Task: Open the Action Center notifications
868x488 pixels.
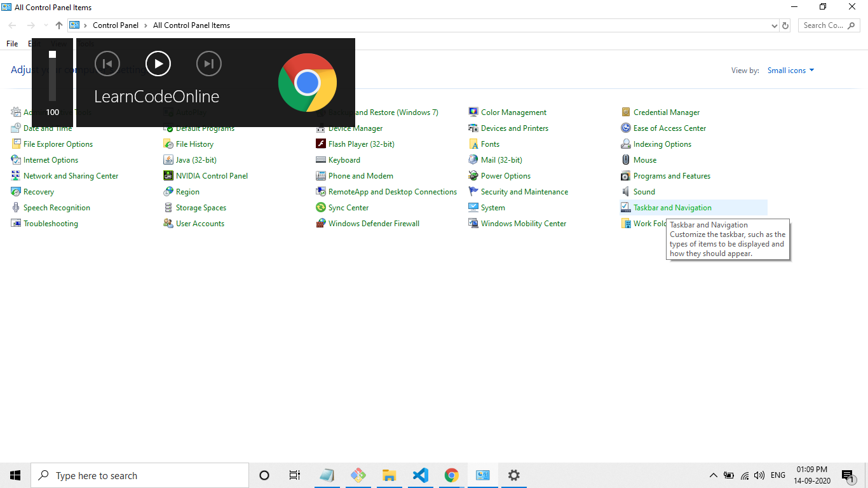Action: click(x=848, y=475)
